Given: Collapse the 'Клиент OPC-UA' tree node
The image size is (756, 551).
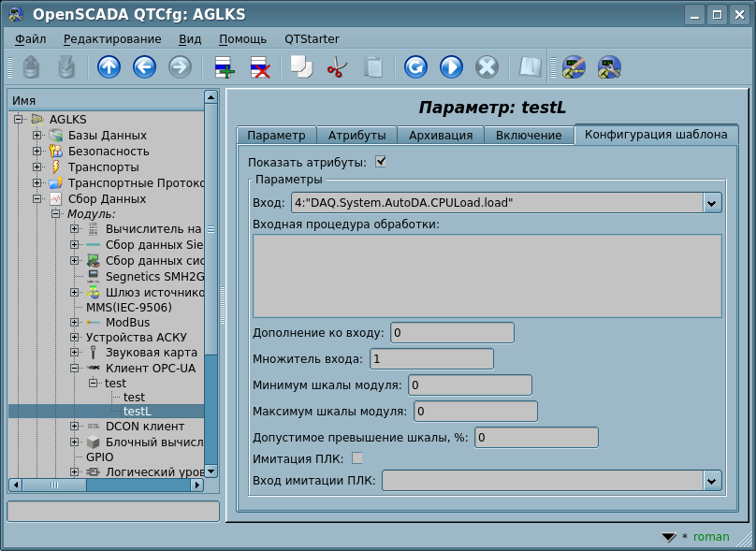Looking at the screenshot, I should click(x=74, y=369).
